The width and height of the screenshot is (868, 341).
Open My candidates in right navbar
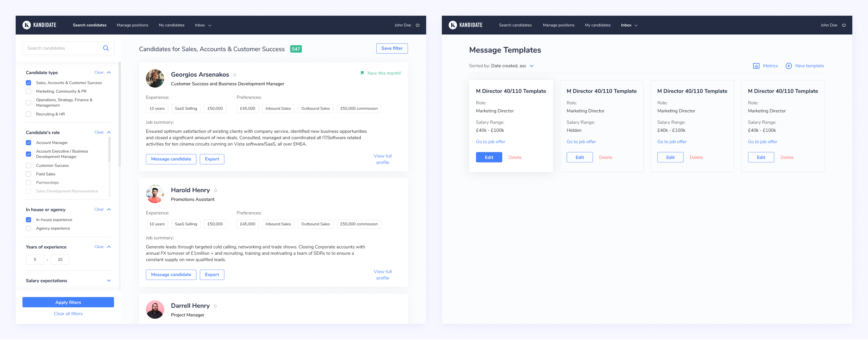[597, 25]
